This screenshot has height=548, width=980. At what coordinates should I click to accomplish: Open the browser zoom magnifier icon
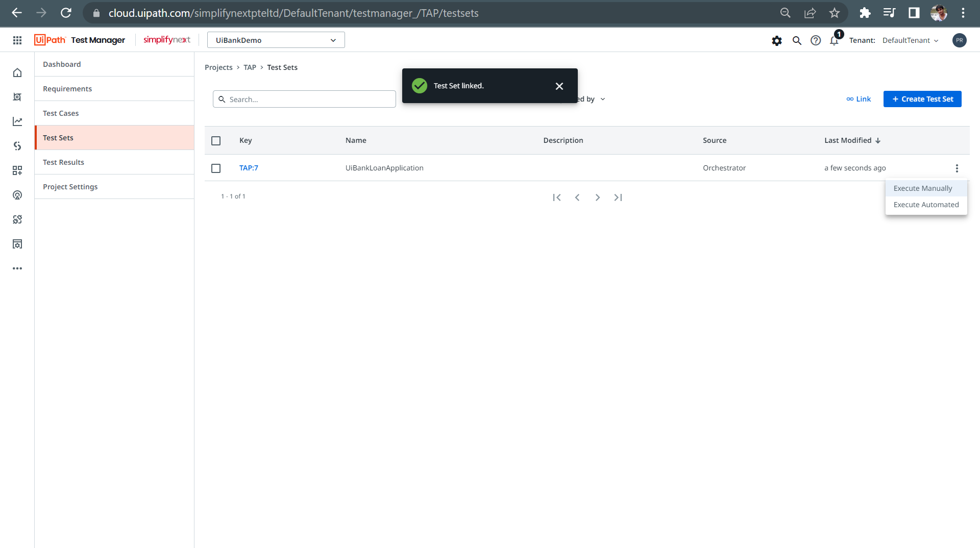point(786,13)
